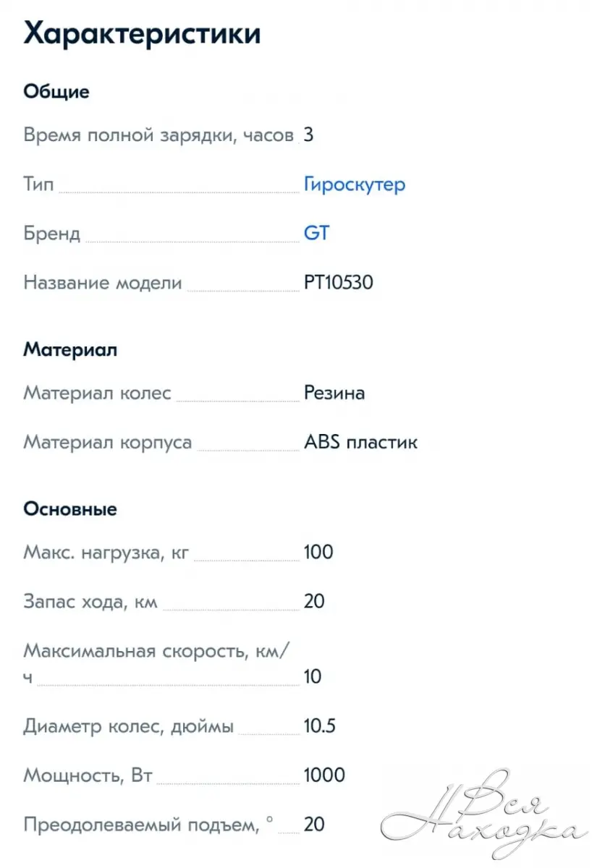The height and width of the screenshot is (868, 597).
Task: Click the Общие section heading
Action: [56, 92]
